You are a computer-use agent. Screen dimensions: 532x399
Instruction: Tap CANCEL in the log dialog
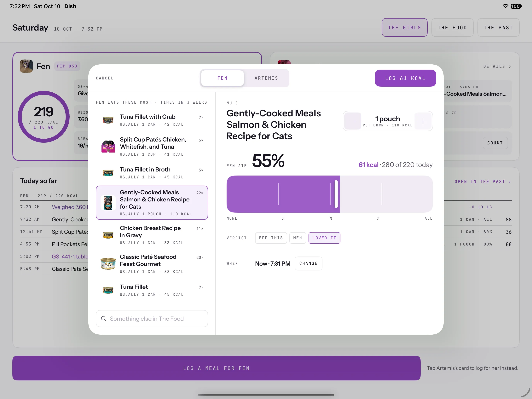(x=105, y=78)
